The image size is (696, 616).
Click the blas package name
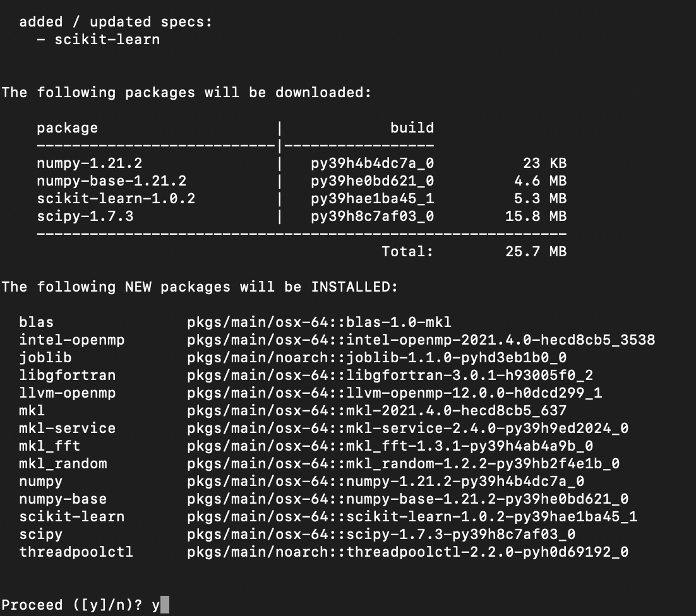(x=37, y=323)
